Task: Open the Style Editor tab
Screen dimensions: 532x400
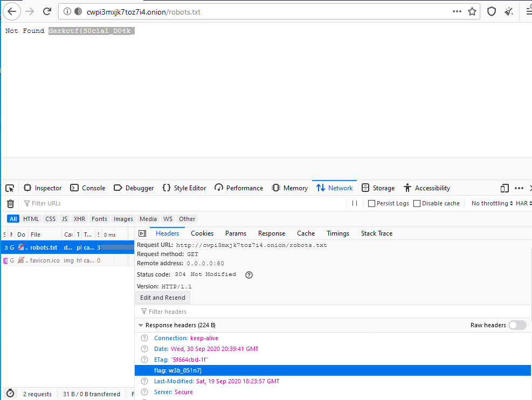Action: point(184,188)
